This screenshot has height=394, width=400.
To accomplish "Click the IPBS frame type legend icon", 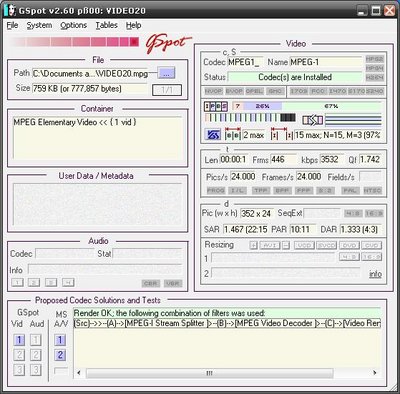I will (216, 106).
